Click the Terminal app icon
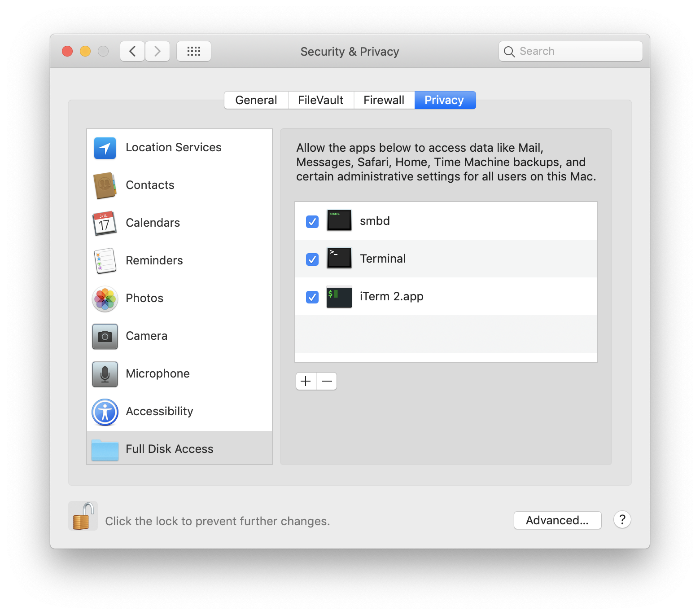 (339, 258)
